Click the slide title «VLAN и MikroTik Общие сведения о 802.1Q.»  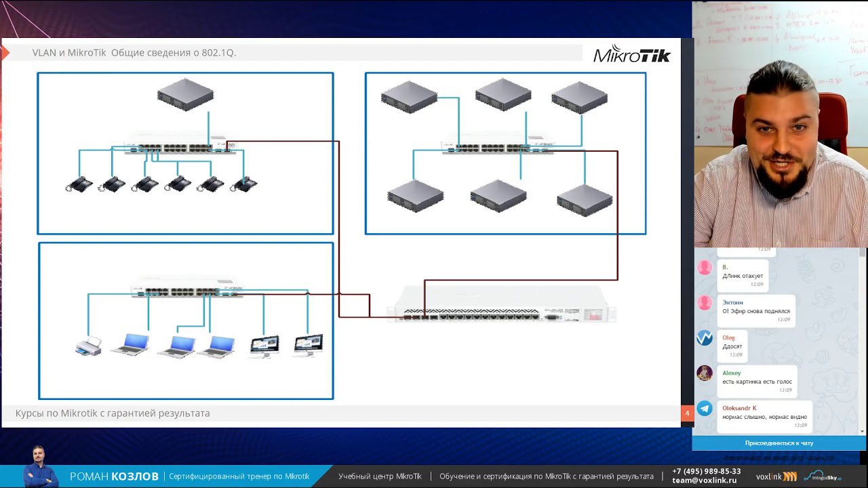(134, 53)
